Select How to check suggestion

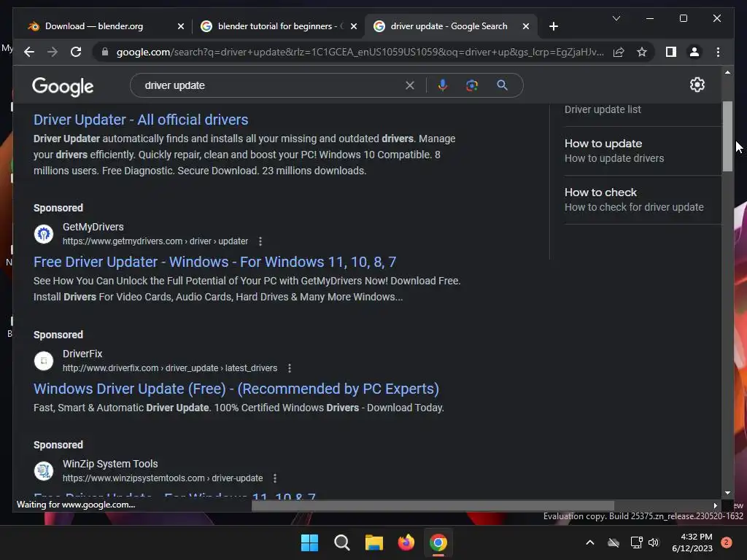click(x=643, y=200)
